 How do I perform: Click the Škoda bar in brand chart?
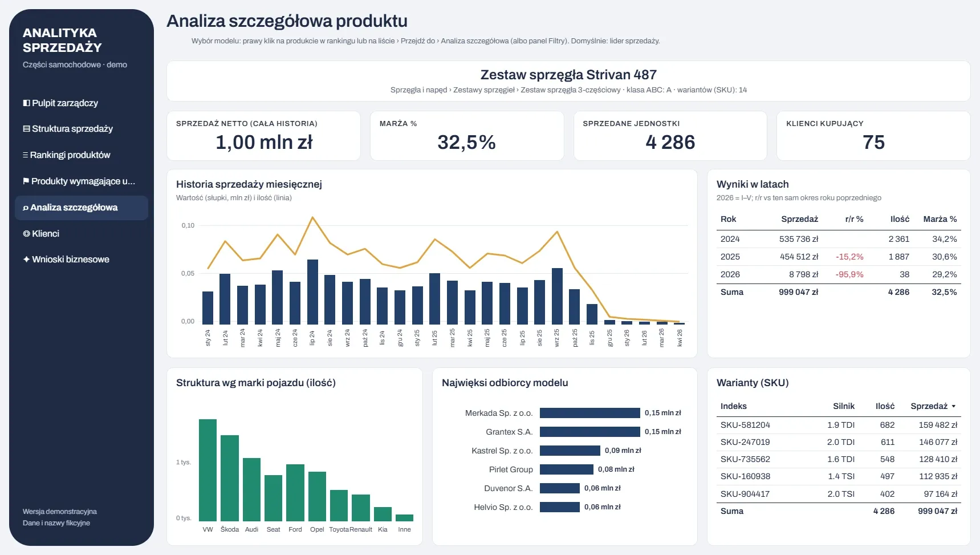[x=230, y=478]
